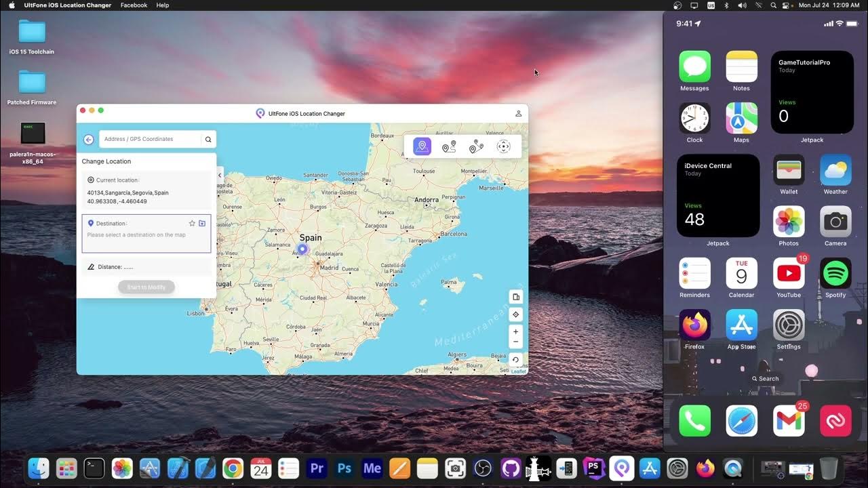Click Barcelona on the map

[454, 235]
